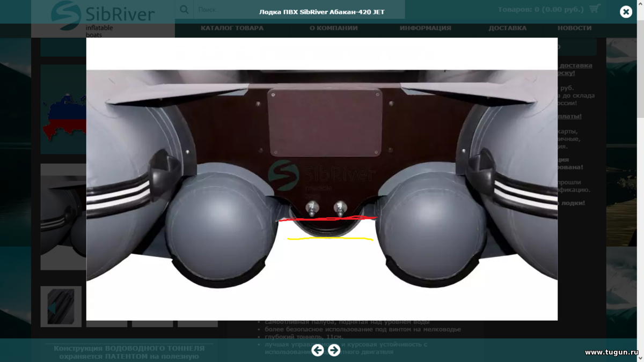
Task: Open the НОВОСТИ menu
Action: coord(574,28)
